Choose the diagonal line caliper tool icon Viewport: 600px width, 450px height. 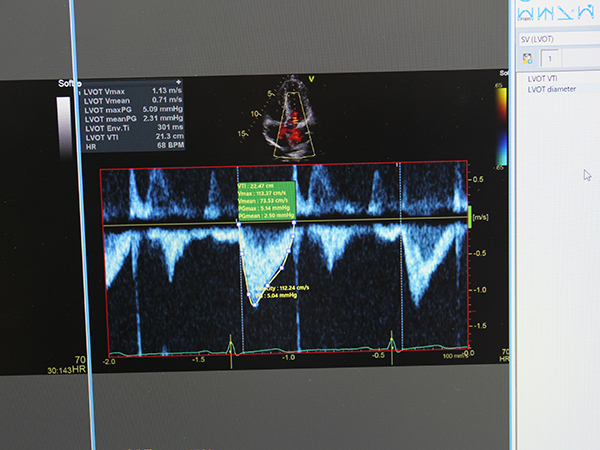coord(565,11)
